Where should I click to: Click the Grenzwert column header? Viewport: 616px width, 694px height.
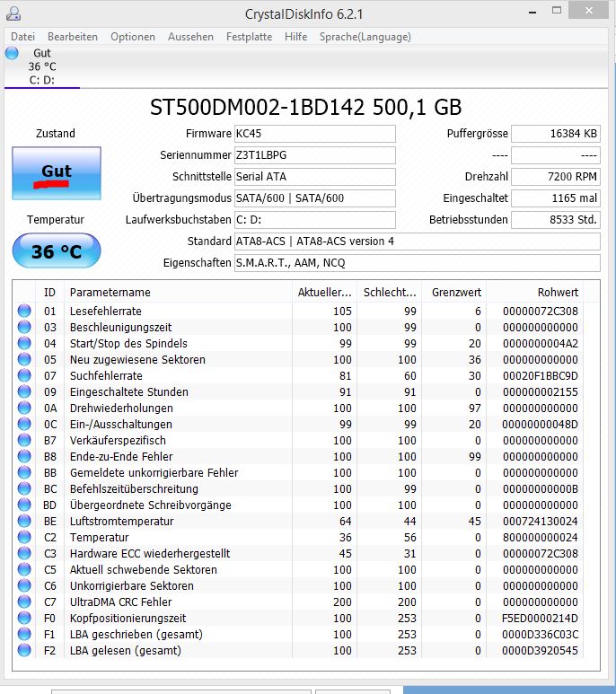tap(454, 292)
